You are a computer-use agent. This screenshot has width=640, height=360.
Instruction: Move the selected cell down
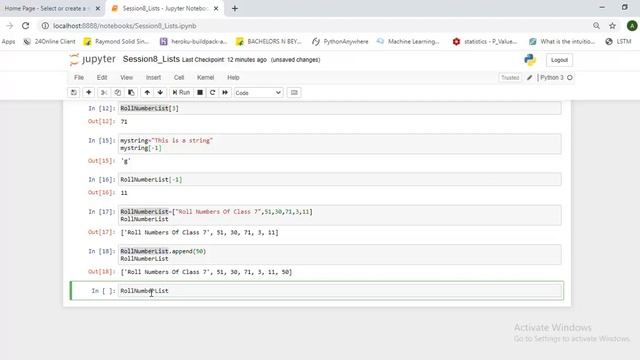(x=160, y=93)
